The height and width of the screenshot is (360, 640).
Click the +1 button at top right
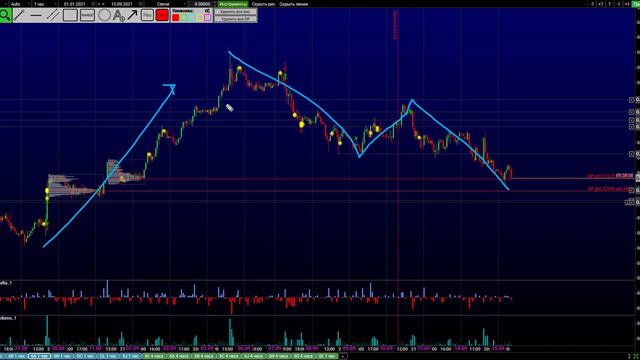pos(627,4)
